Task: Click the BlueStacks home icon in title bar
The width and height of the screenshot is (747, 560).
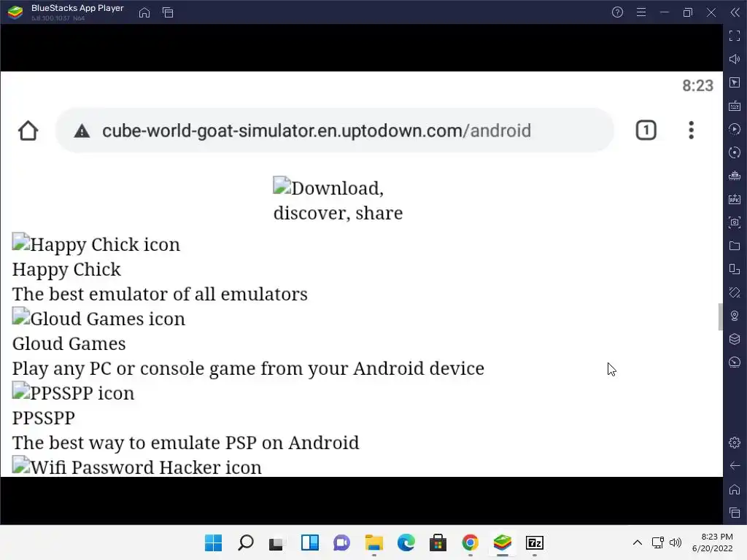Action: (x=144, y=12)
